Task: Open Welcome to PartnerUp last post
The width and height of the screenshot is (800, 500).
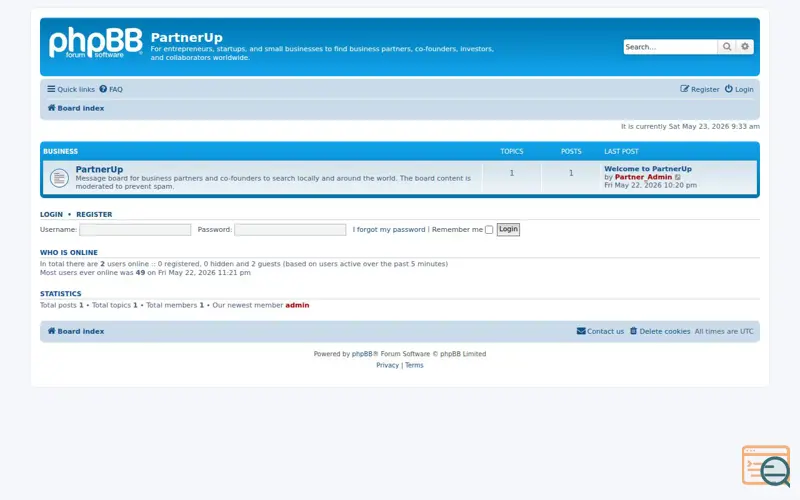Action: tap(648, 169)
